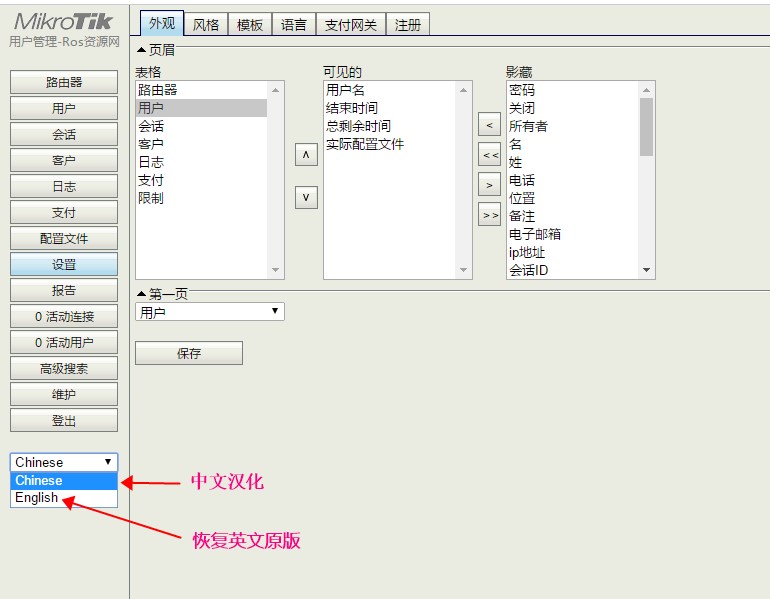Screen dimensions: 770x599
Task: Open 高级搜索
Action: tap(64, 368)
